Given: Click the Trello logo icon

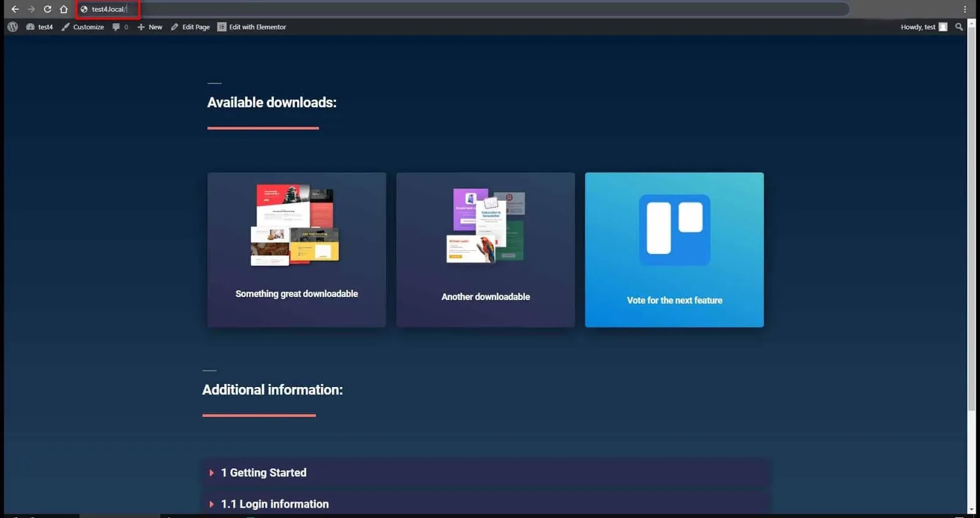Looking at the screenshot, I should 674,230.
